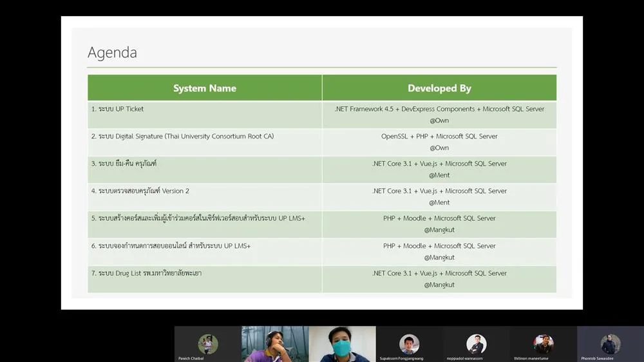Click '@Ment' in row 3
The width and height of the screenshot is (644, 362).
tap(439, 175)
